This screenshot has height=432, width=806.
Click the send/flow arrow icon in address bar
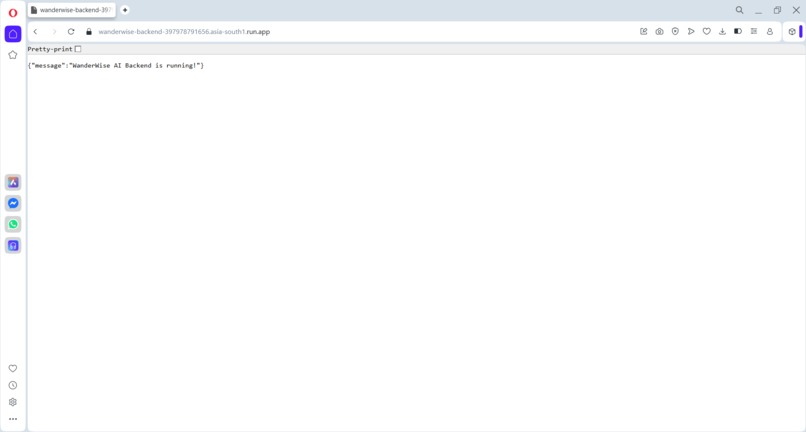691,31
